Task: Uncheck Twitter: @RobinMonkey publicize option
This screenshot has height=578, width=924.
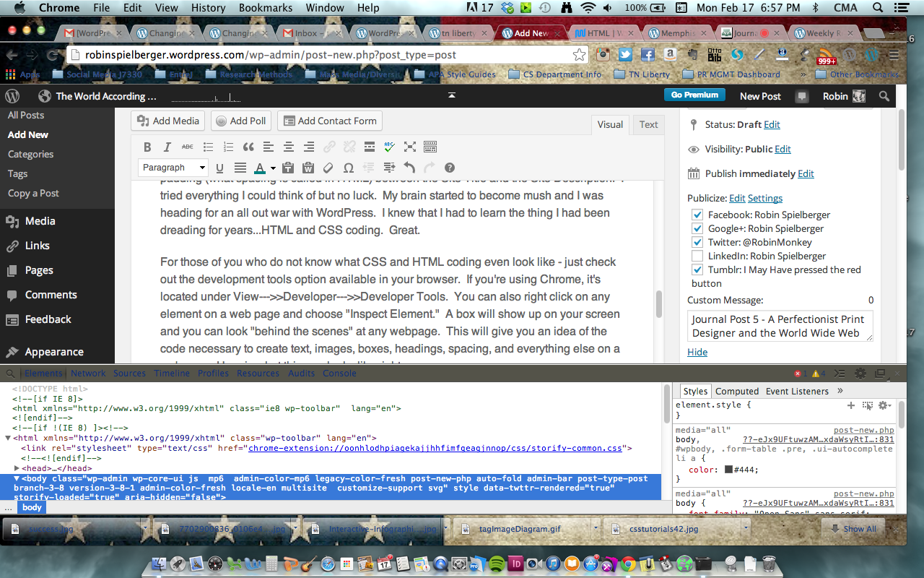Action: (697, 242)
